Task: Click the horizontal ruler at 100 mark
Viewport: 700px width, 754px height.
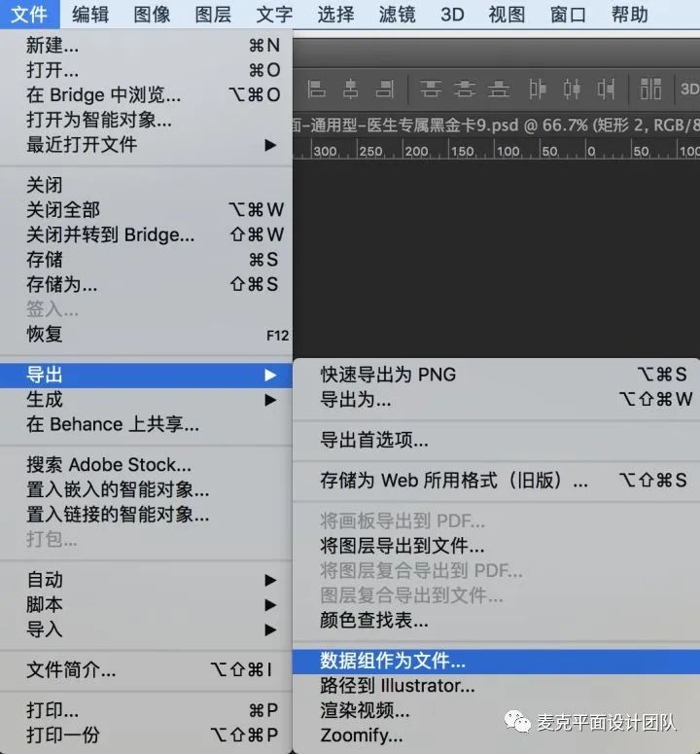Action: (507, 151)
